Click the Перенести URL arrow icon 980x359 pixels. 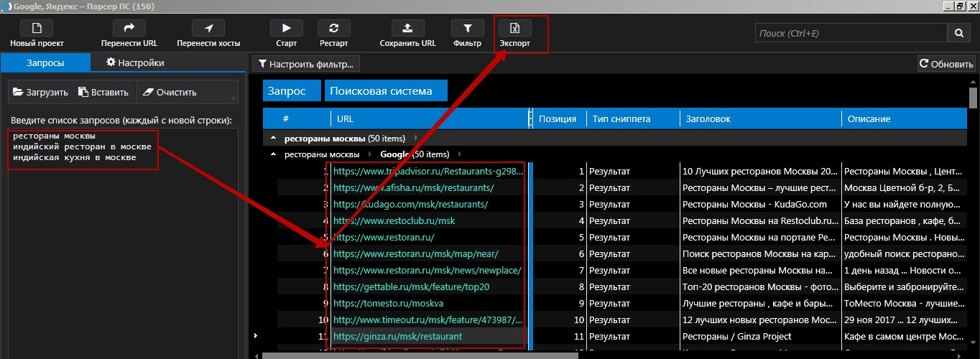(129, 29)
